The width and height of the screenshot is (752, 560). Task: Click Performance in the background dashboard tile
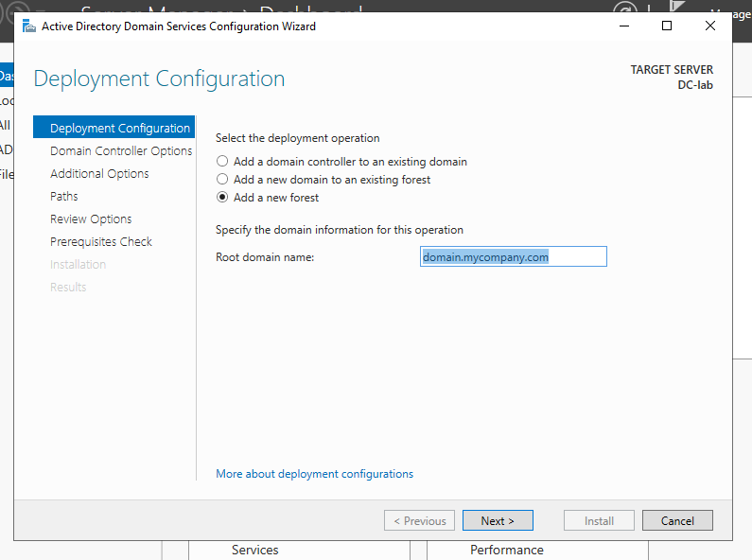pyautogui.click(x=507, y=550)
